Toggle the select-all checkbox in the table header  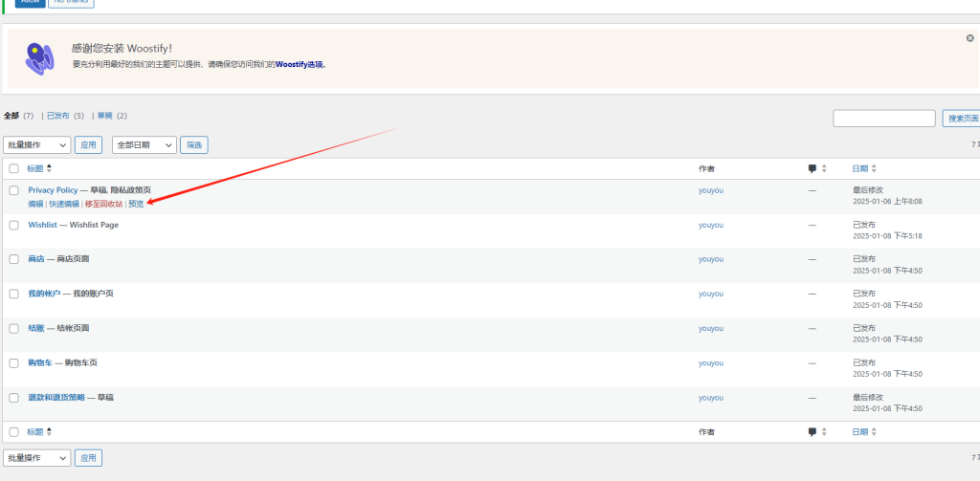coord(13,168)
